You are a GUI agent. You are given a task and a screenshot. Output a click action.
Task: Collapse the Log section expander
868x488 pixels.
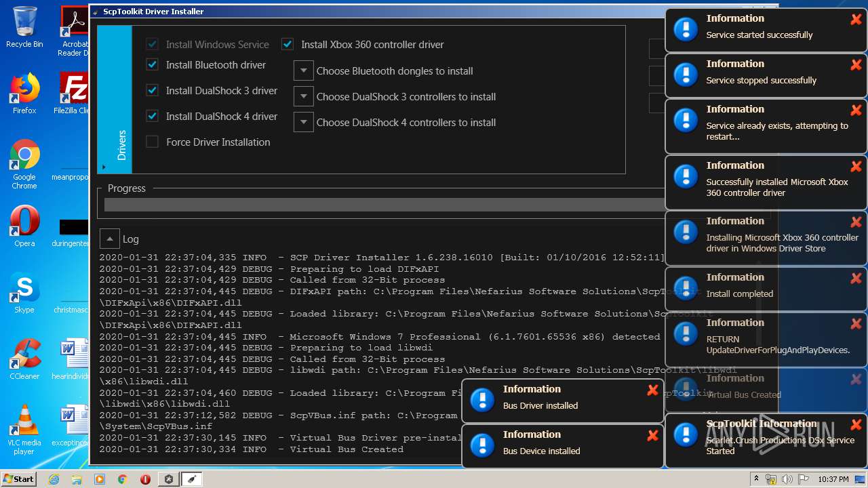tap(109, 239)
